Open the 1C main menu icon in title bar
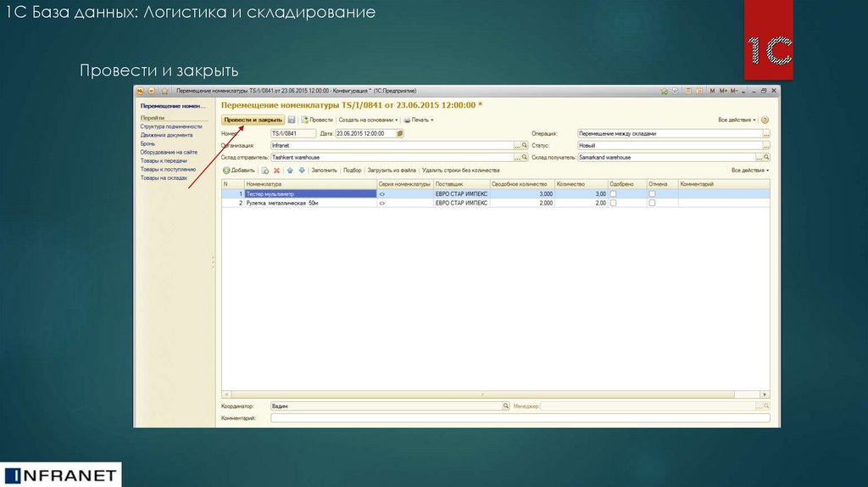 click(x=140, y=91)
